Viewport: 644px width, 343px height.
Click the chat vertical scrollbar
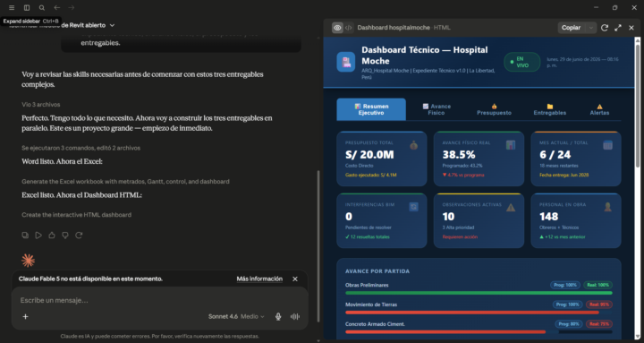coord(318,246)
